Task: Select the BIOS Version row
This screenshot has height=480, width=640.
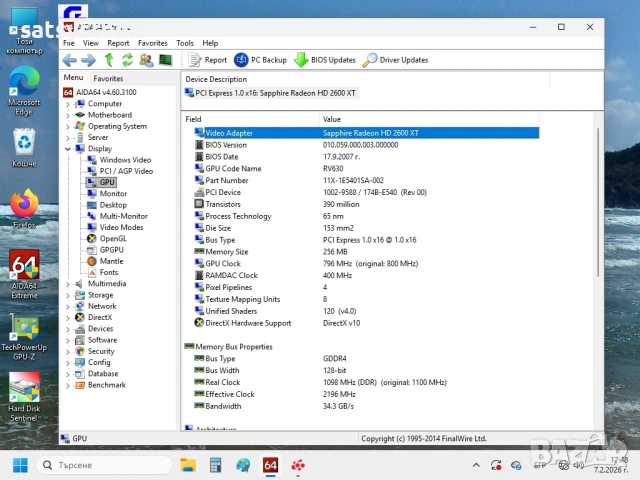Action: (x=366, y=145)
